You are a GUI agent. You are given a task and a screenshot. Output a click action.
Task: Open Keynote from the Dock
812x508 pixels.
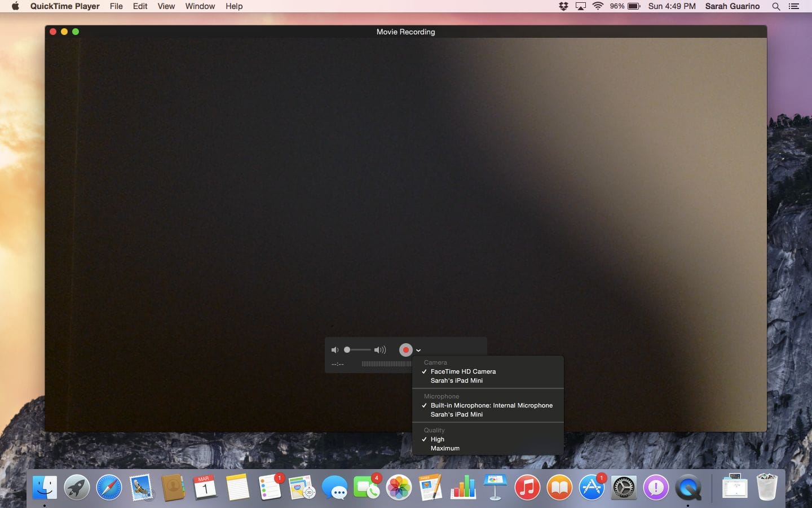(496, 487)
